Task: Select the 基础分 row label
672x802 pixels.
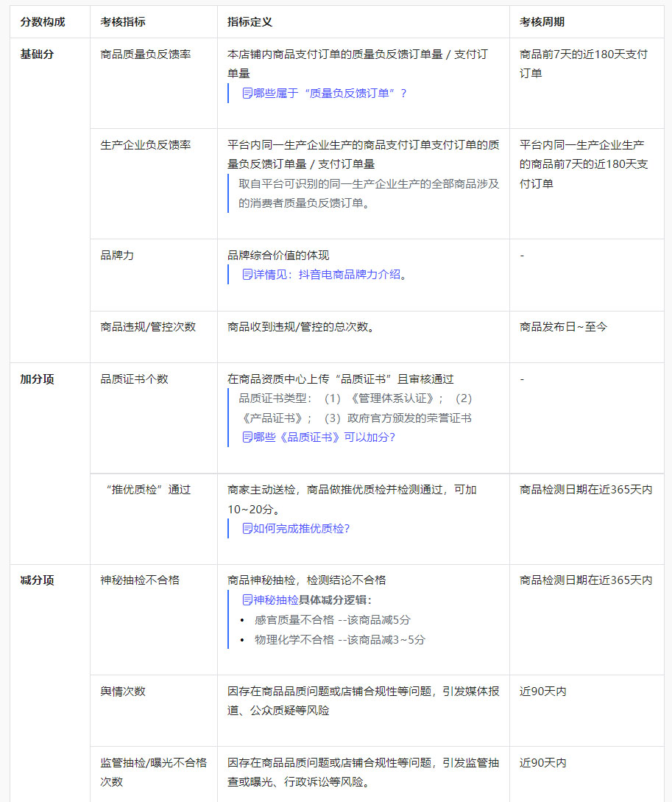Action: [x=36, y=54]
